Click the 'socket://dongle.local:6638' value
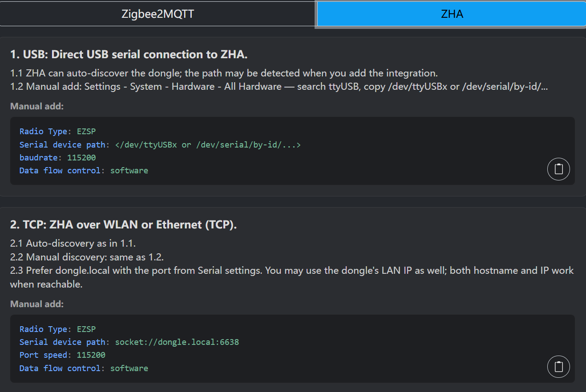This screenshot has height=392, width=586. pyautogui.click(x=177, y=342)
